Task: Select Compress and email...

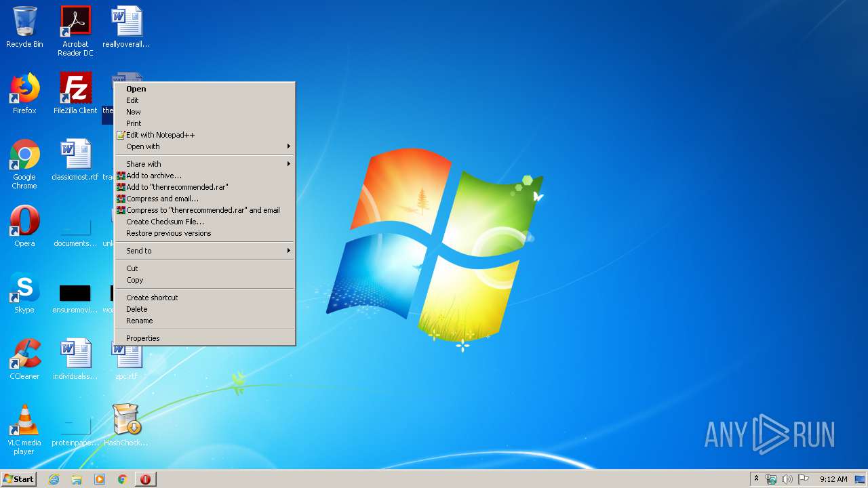Action: tap(205, 199)
